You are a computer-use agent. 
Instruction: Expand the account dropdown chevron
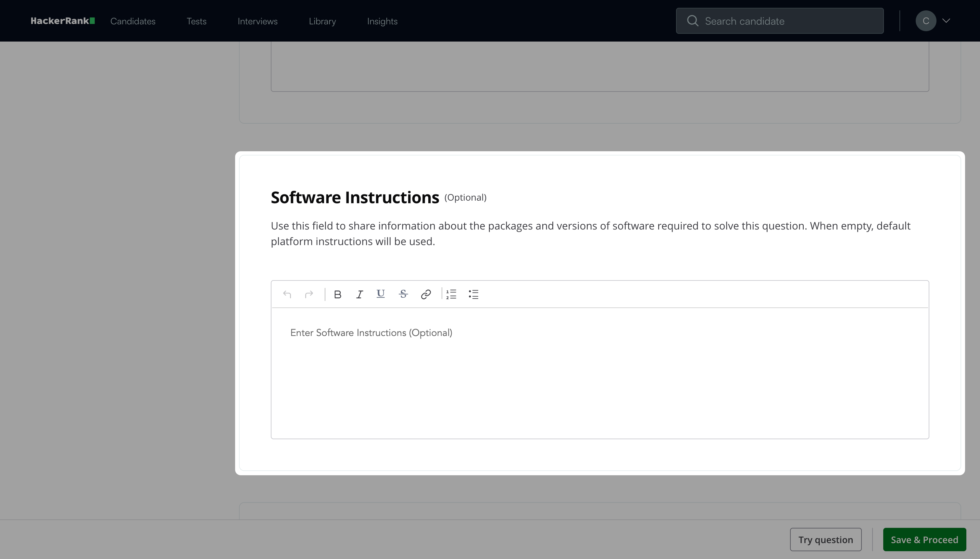click(x=946, y=21)
